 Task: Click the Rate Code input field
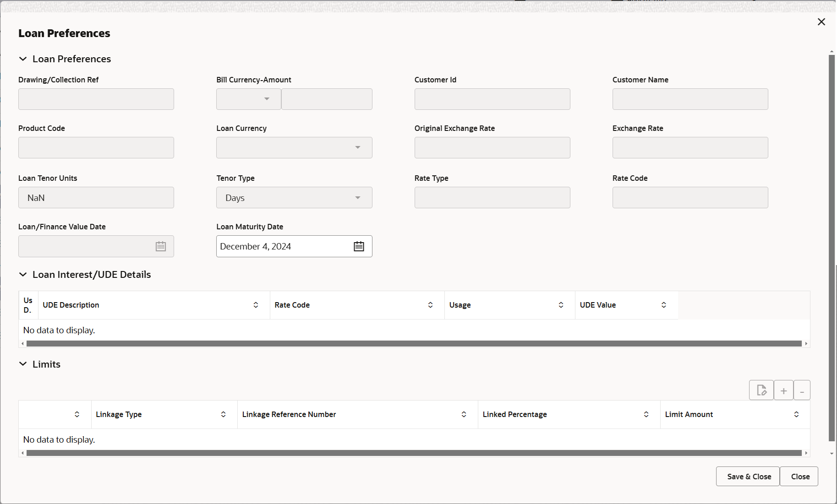tap(690, 197)
